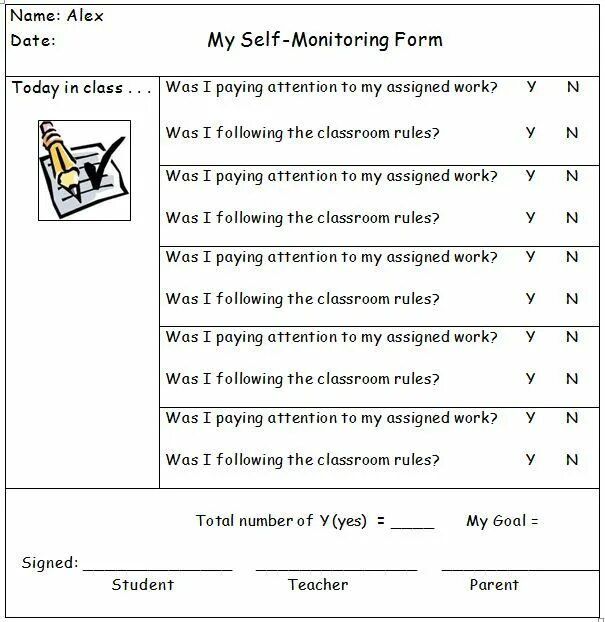
Task: Click the Total number of Y blank
Action: tap(413, 524)
